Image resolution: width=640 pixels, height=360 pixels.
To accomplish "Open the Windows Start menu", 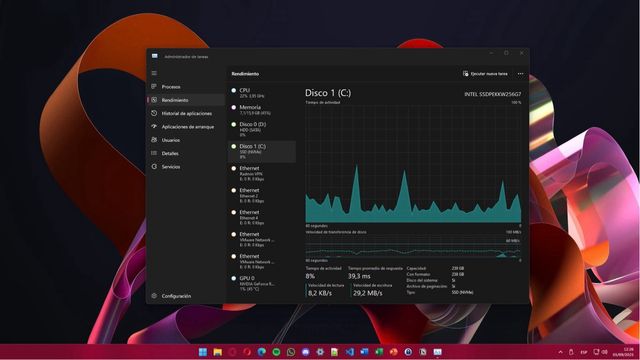I will click(x=203, y=352).
